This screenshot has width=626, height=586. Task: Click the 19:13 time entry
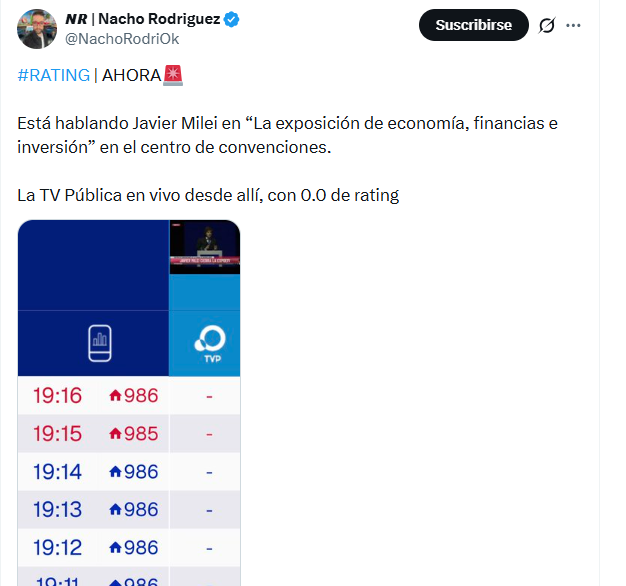(x=57, y=510)
